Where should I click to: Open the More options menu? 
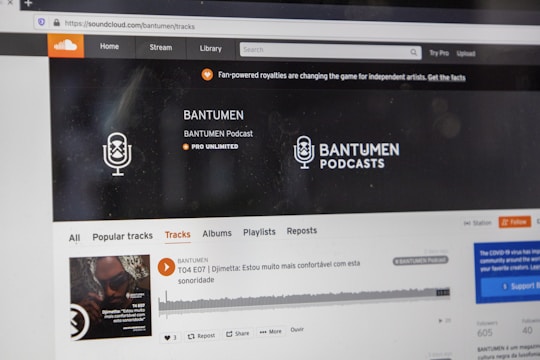pos(270,332)
